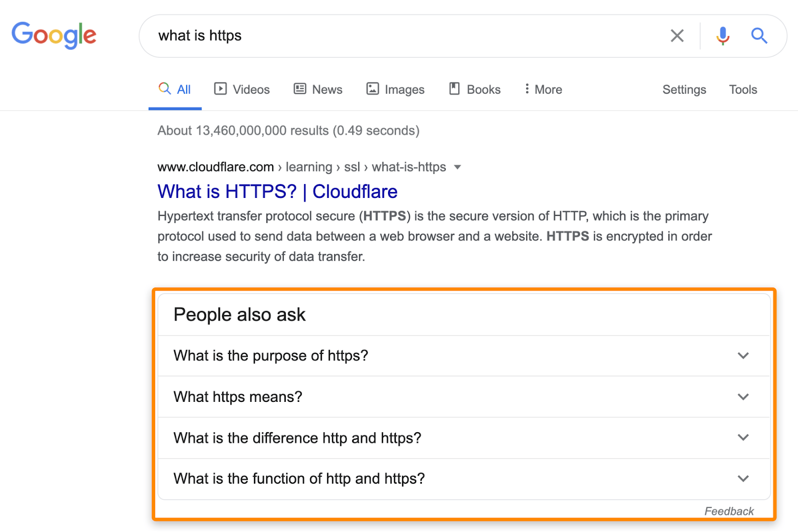The image size is (798, 532).
Task: Expand "What is the function of http and https?"
Action: pyautogui.click(x=743, y=479)
